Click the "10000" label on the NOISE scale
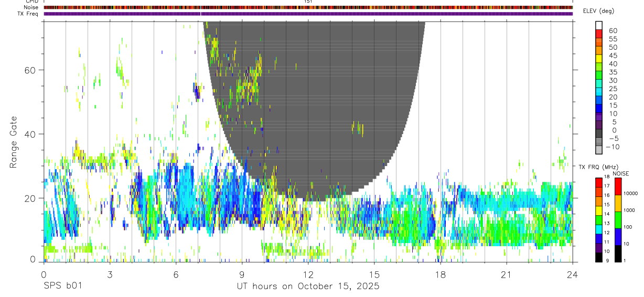 (x=630, y=193)
